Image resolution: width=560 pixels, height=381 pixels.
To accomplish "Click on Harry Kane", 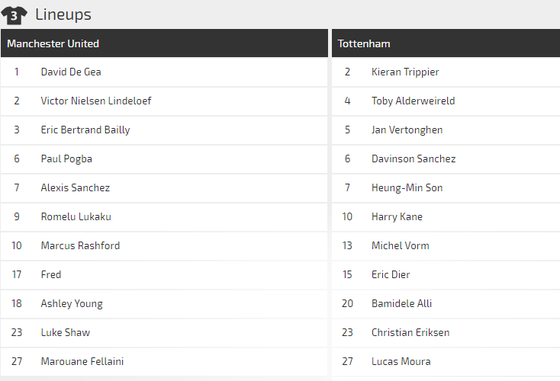I will 397,216.
